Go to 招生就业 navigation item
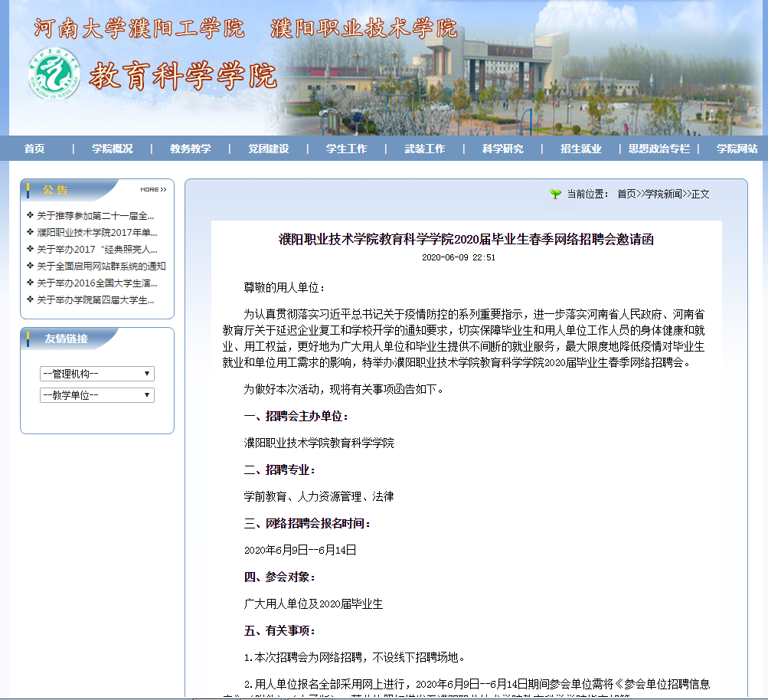Screen dimensions: 768x700 (x=581, y=149)
